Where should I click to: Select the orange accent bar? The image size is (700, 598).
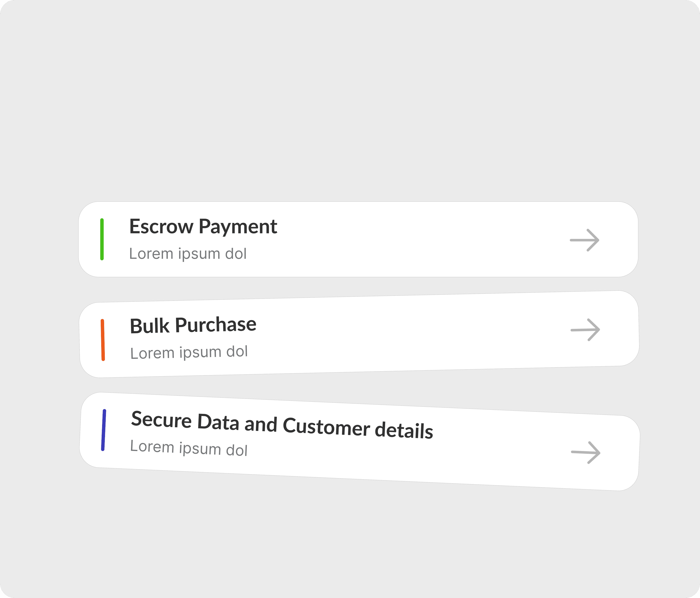pyautogui.click(x=103, y=340)
